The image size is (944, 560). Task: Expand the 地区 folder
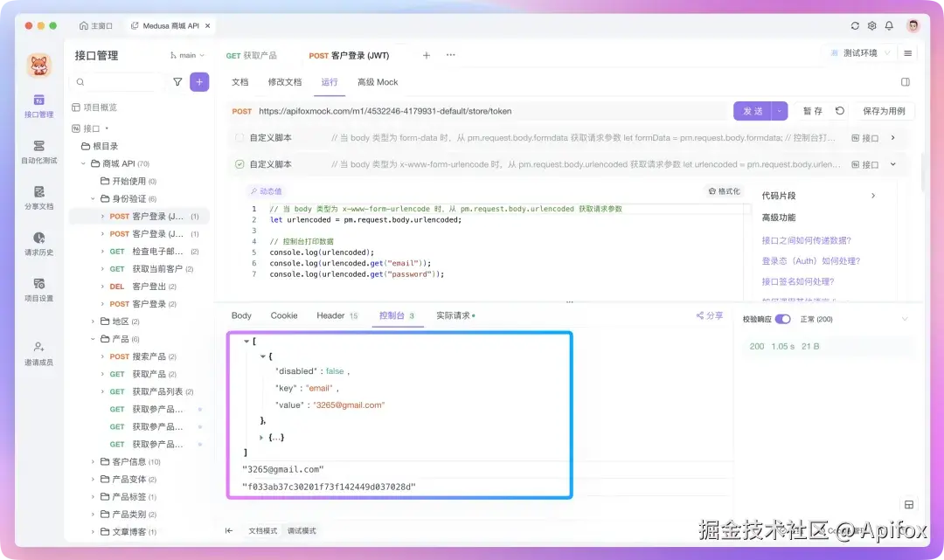(x=93, y=321)
